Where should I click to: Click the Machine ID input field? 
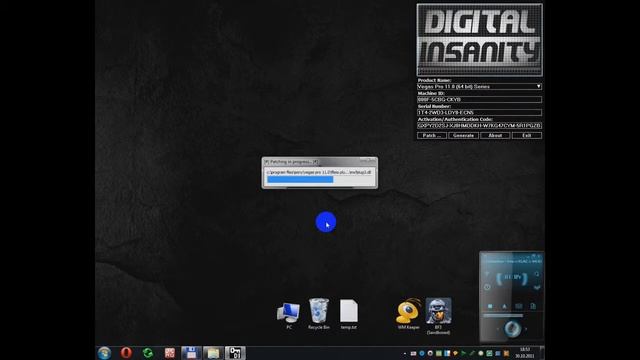click(479, 100)
